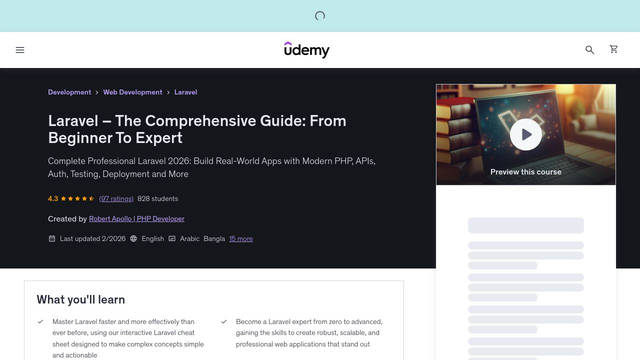This screenshot has height=360, width=640.
Task: Click the Complete Professional Laravel 2026 subtitle
Action: (211, 167)
